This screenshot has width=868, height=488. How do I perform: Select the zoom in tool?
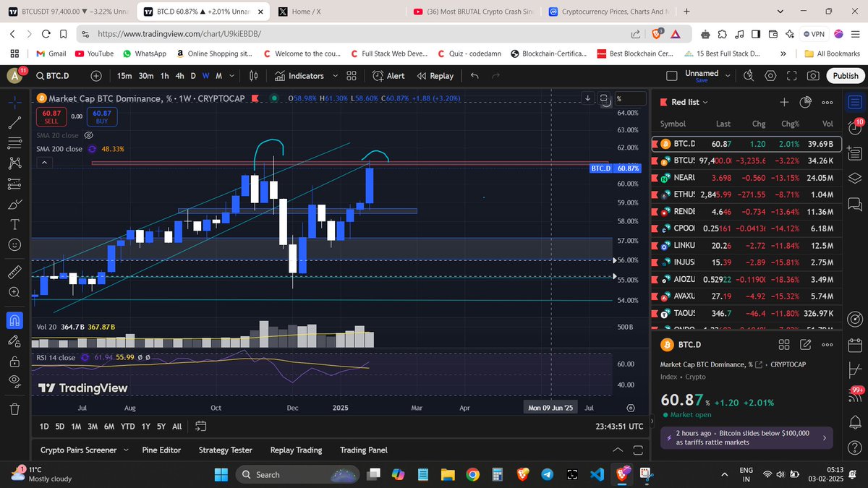(14, 292)
